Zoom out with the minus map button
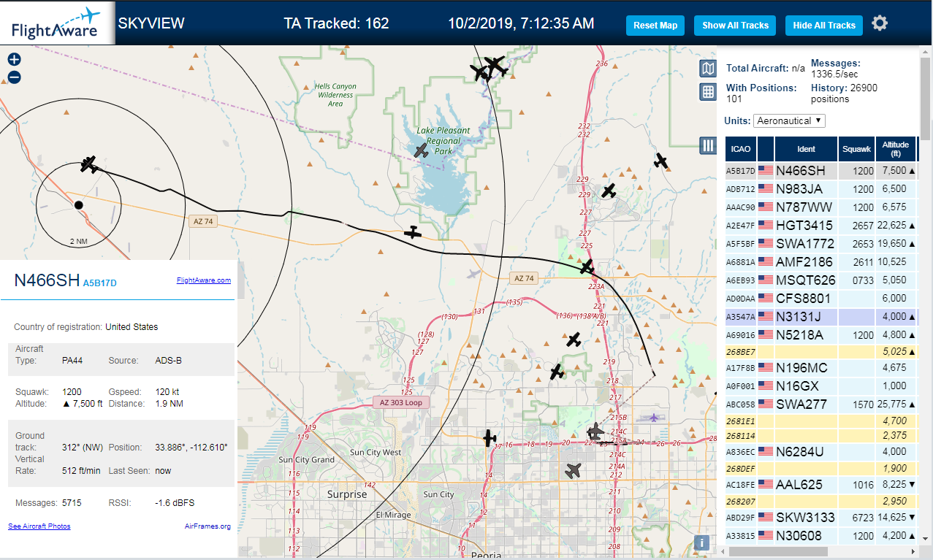 14,77
